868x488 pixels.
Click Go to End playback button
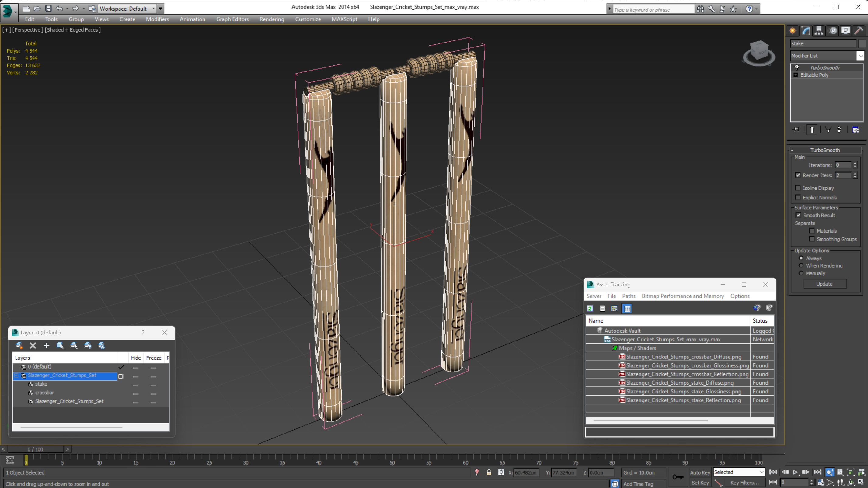[817, 472]
